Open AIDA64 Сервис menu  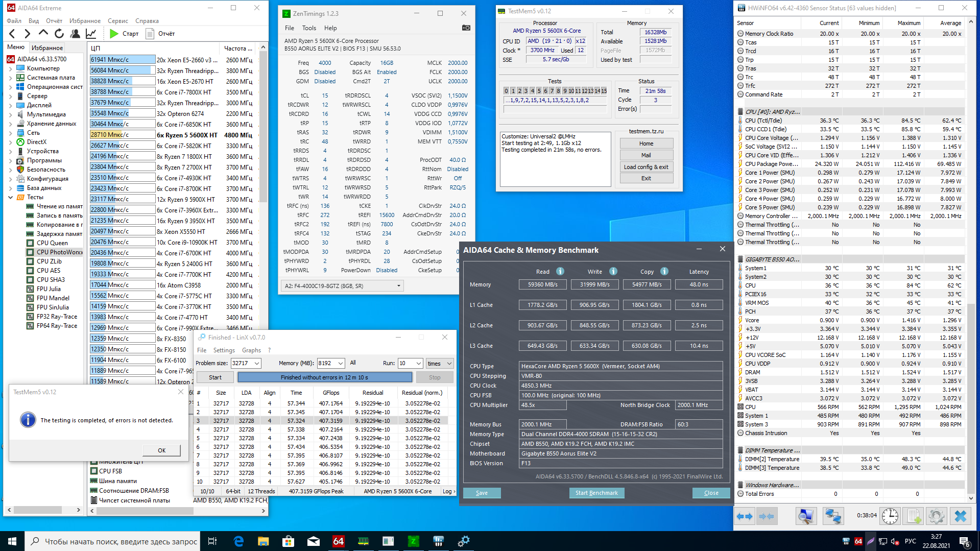click(x=118, y=21)
